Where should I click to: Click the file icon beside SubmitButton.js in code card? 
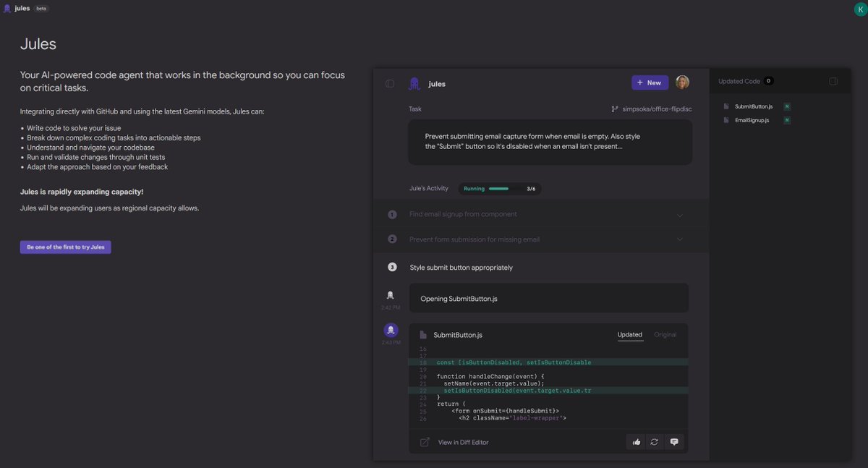pos(423,335)
